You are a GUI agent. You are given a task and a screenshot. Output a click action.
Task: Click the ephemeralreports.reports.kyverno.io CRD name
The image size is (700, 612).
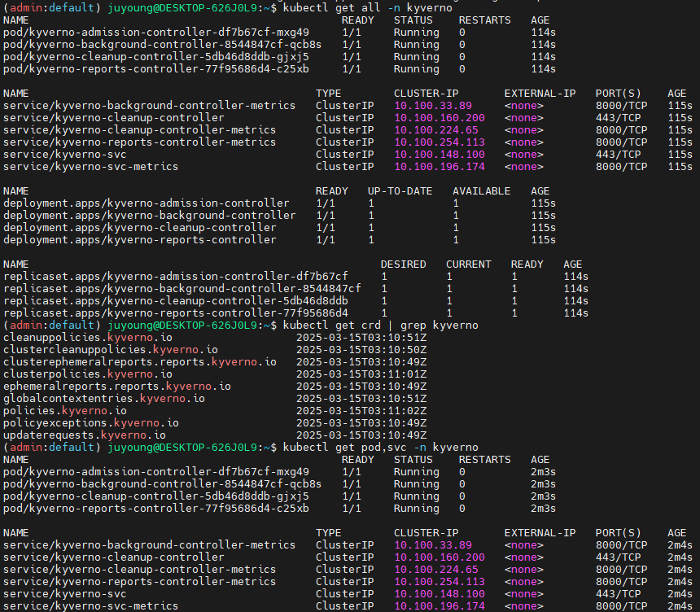(117, 386)
